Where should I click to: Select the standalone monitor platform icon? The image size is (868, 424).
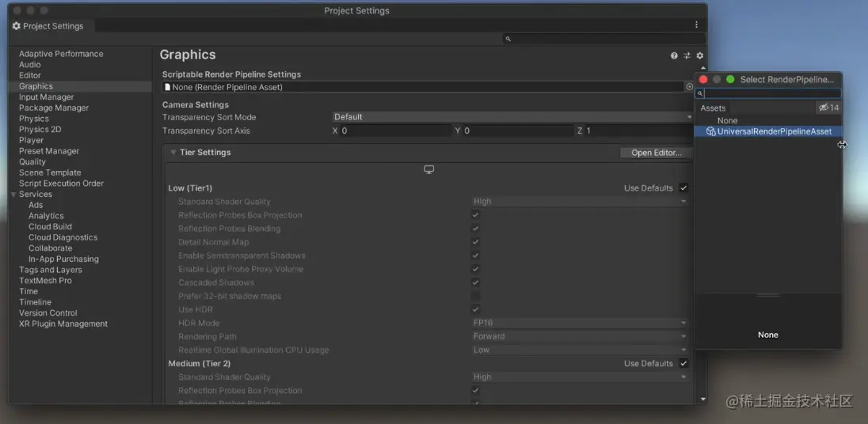coord(428,169)
